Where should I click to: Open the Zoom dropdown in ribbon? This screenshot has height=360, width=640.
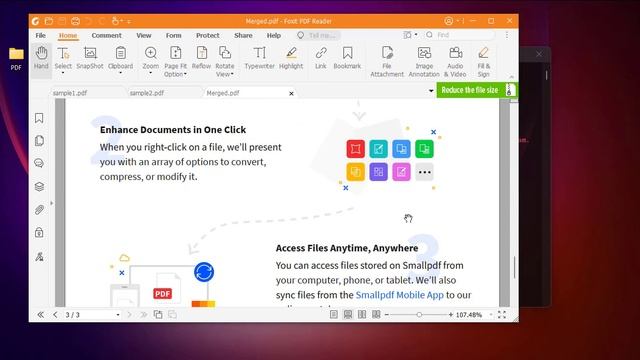(150, 73)
